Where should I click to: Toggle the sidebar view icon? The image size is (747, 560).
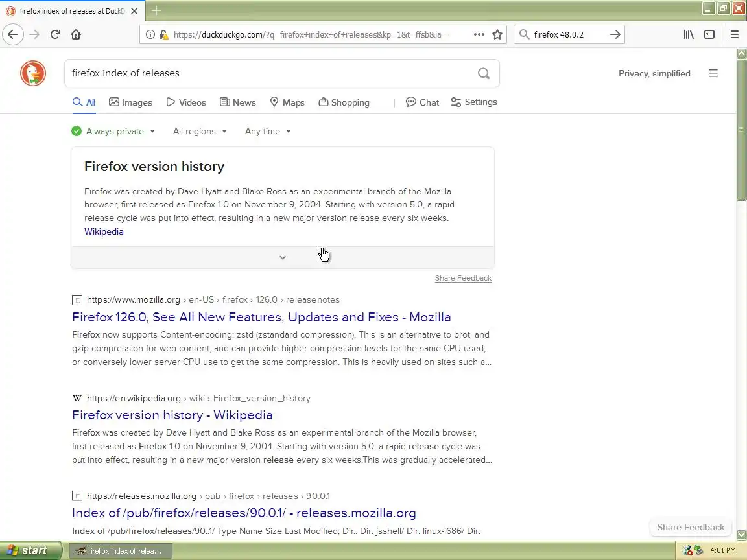click(709, 34)
